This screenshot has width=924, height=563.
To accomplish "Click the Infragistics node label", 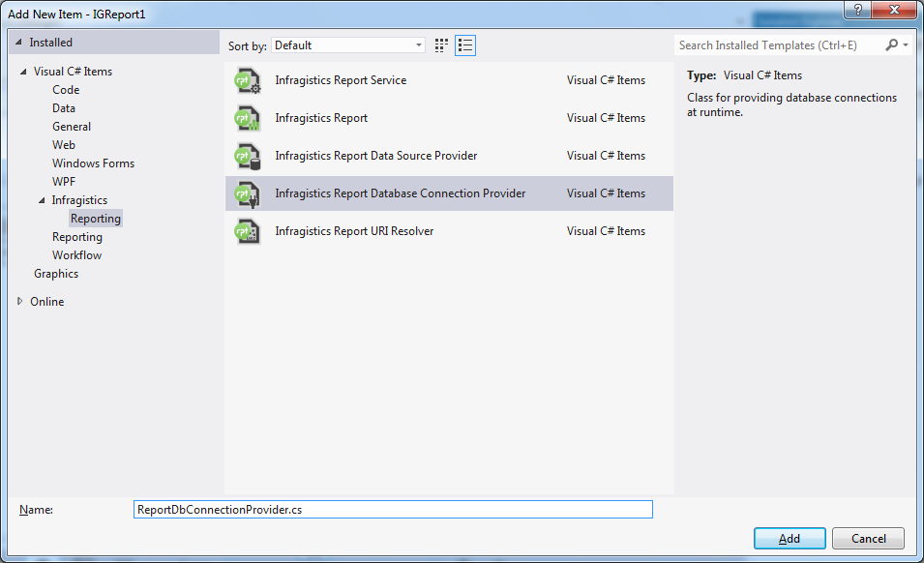I will pyautogui.click(x=79, y=199).
